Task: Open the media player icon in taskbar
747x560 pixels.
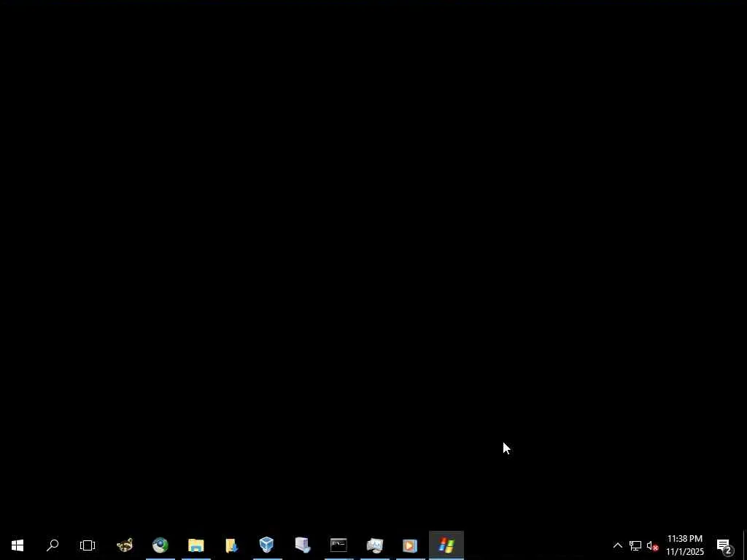Action: pyautogui.click(x=410, y=545)
